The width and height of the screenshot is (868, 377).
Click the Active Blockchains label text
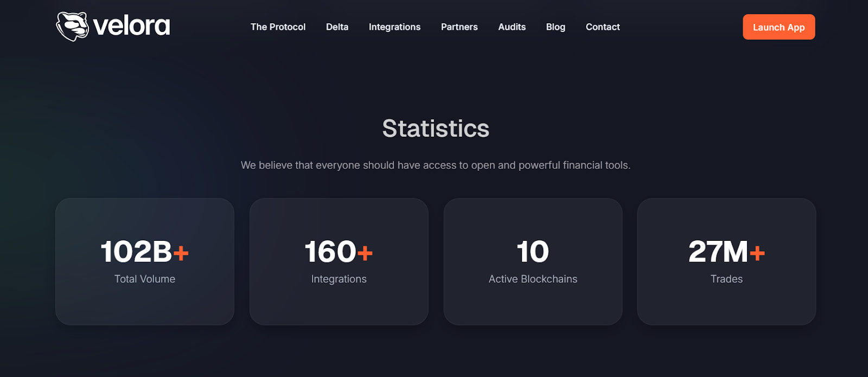coord(533,279)
